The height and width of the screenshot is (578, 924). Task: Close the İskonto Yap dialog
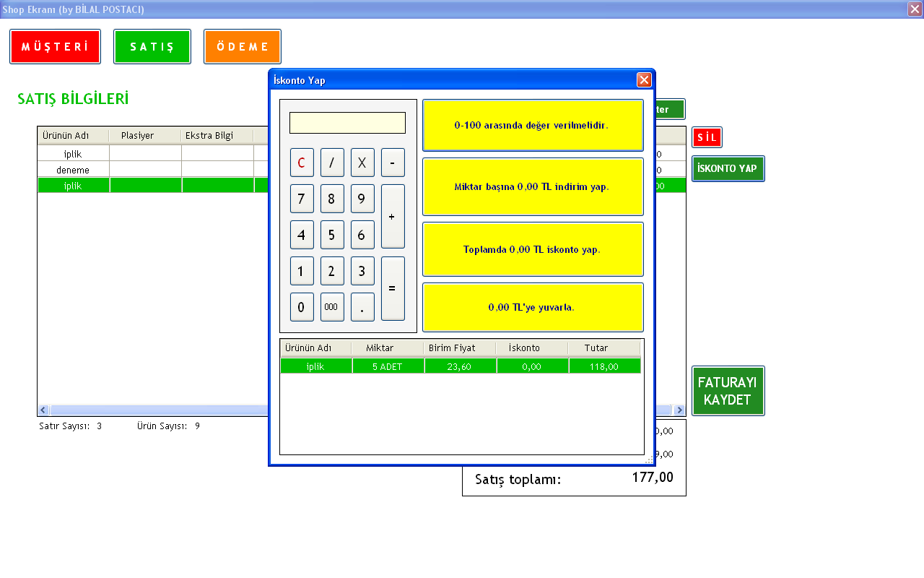point(643,80)
